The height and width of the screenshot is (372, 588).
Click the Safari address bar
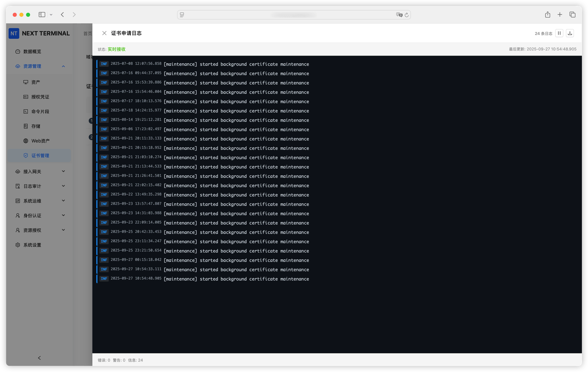click(293, 15)
